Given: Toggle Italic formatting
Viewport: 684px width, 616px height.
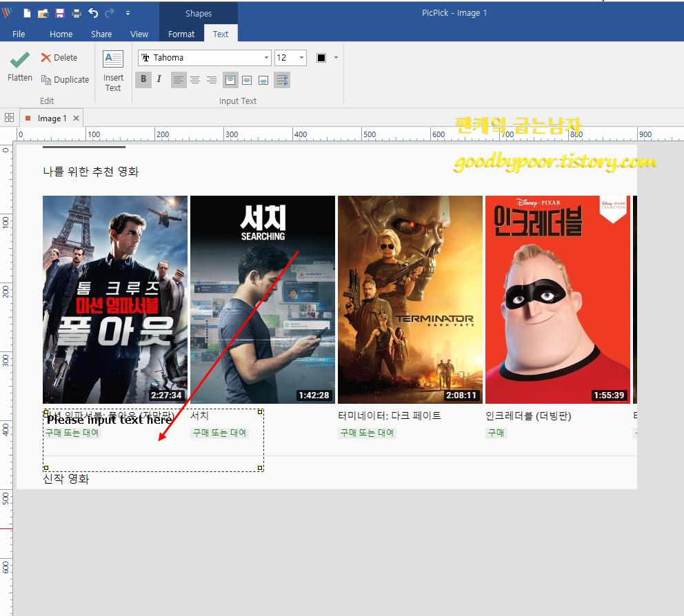Looking at the screenshot, I should point(159,79).
